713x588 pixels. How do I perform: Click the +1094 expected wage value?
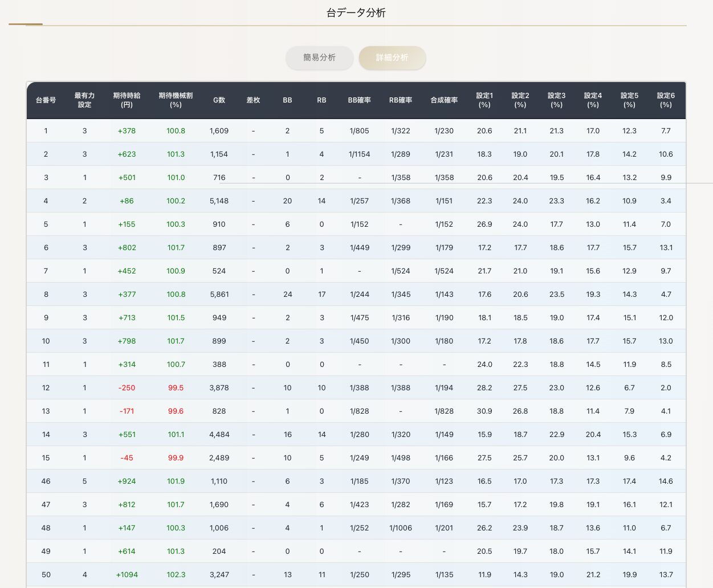click(x=127, y=574)
